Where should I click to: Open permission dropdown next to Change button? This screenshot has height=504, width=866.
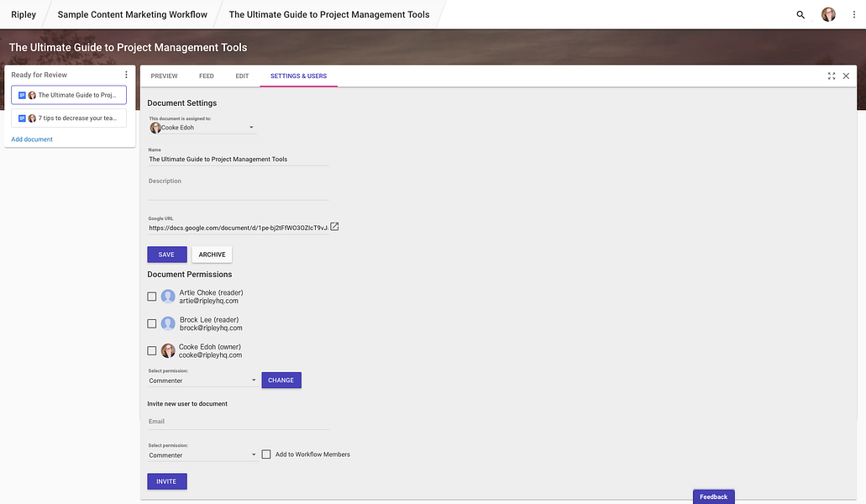pyautogui.click(x=202, y=381)
